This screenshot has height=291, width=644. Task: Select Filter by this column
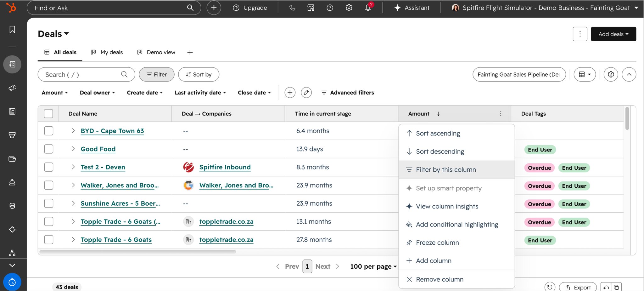coord(456,170)
